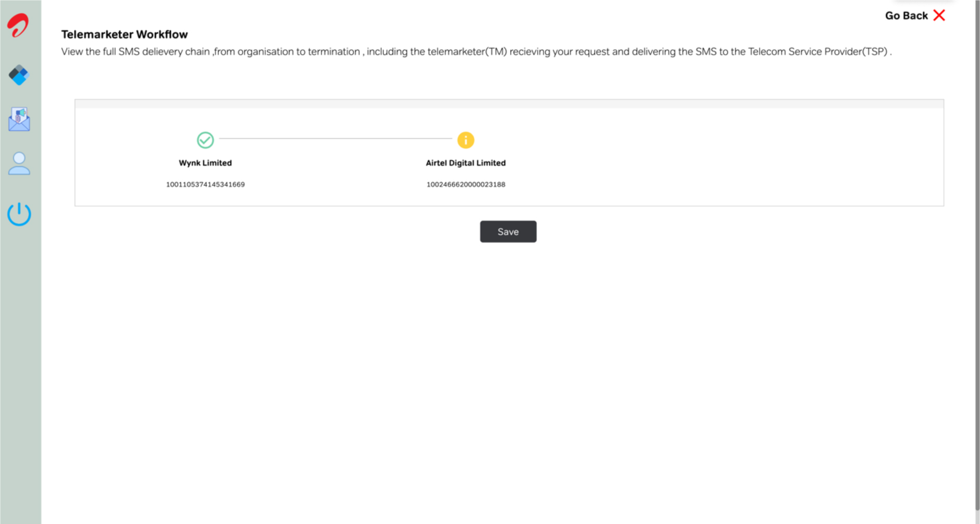Viewport: 980px width, 524px height.
Task: Click ID 1001105374145341669
Action: pos(205,184)
